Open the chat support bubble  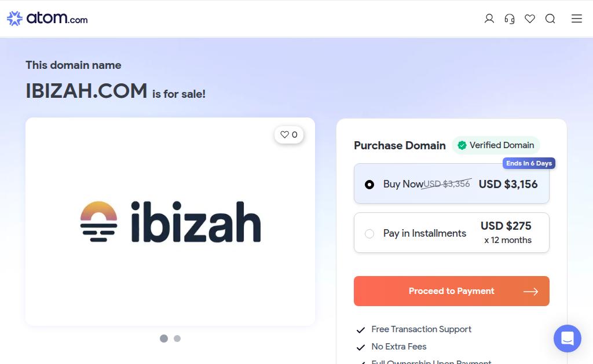pyautogui.click(x=567, y=339)
